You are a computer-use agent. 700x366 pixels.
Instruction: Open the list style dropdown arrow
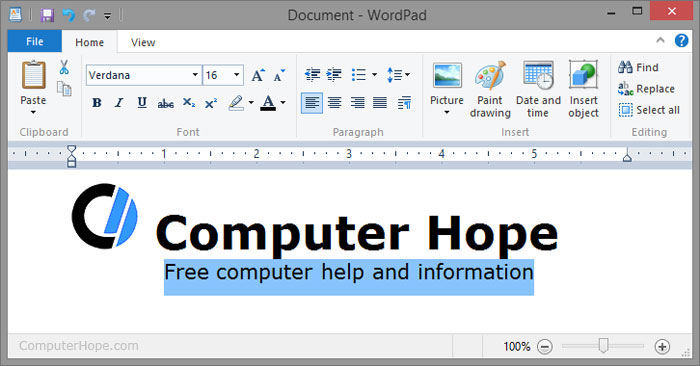[375, 75]
